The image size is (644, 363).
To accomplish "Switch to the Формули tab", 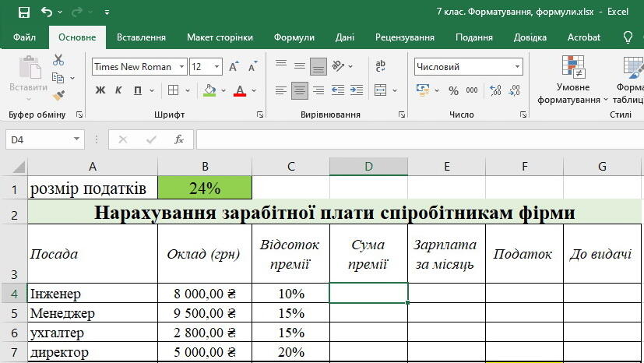I will coord(294,37).
